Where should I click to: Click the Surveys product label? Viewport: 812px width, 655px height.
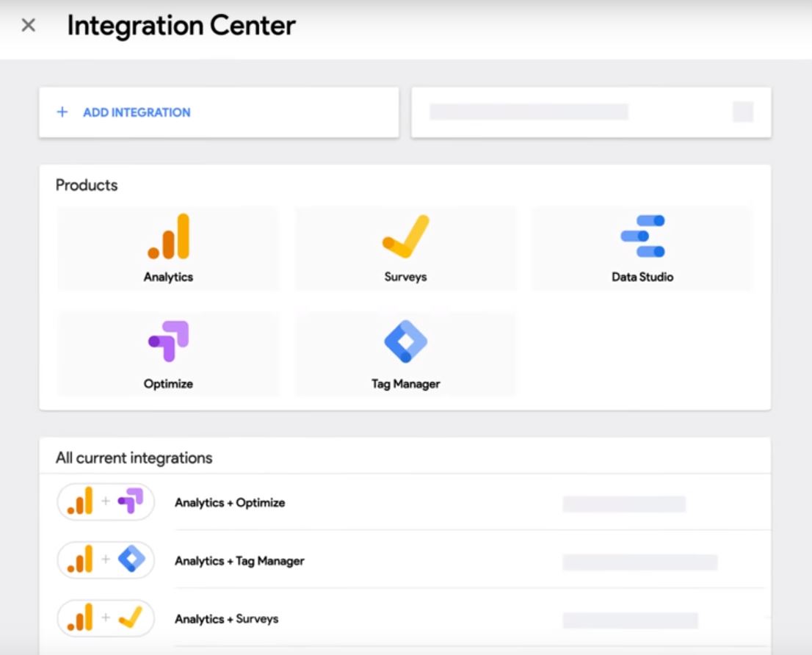click(405, 277)
